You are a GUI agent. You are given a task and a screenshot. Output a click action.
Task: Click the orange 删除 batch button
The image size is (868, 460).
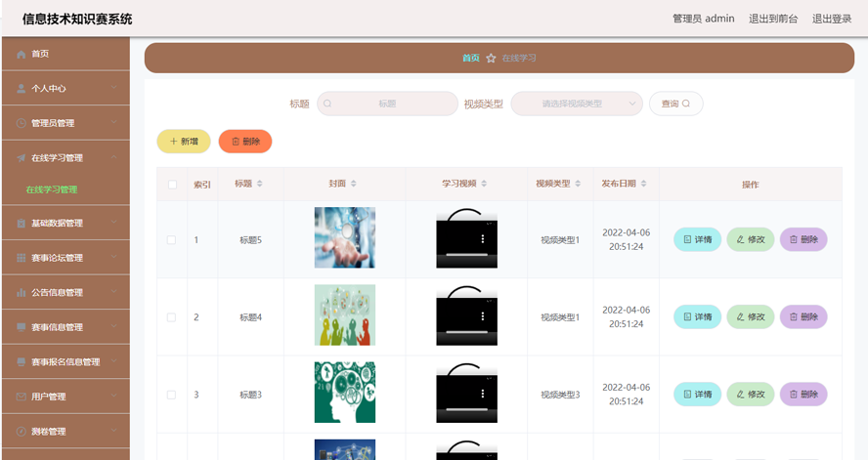tap(245, 142)
